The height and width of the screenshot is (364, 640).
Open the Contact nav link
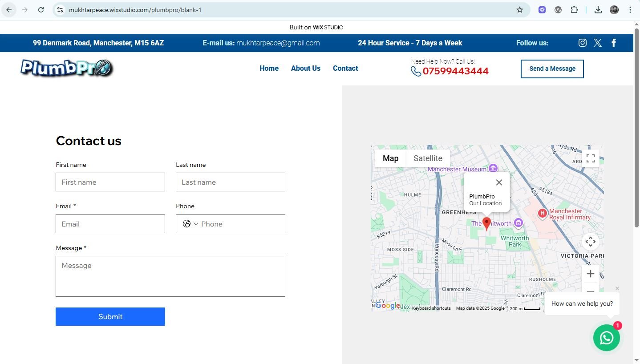[345, 69]
